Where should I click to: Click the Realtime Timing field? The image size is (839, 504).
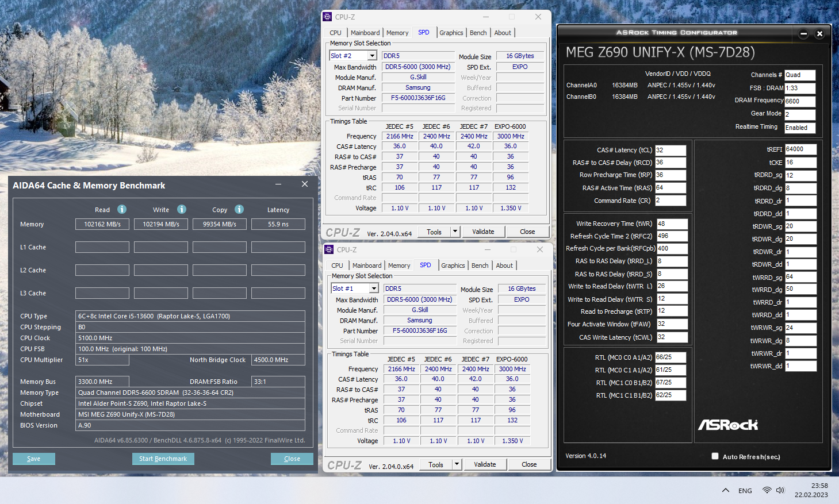[x=800, y=128]
